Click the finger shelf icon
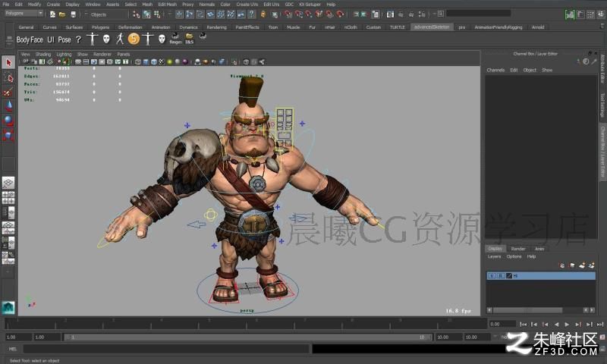The width and height of the screenshot is (607, 364). [x=175, y=38]
